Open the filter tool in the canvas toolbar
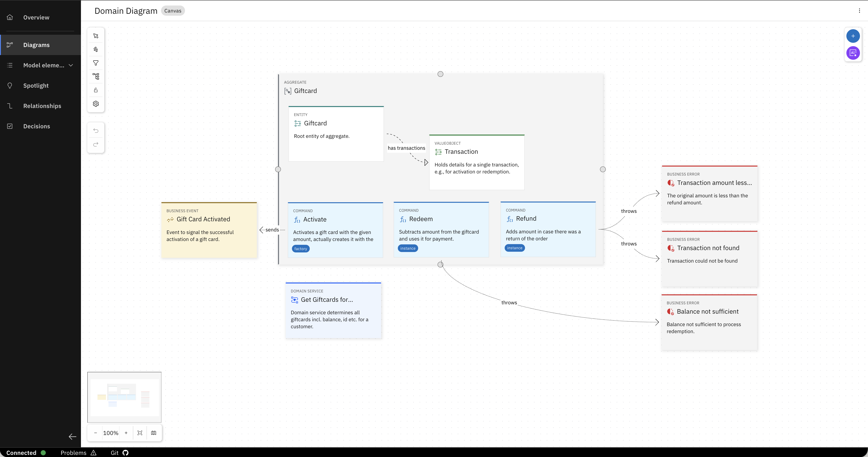The height and width of the screenshot is (457, 868). pos(96,63)
